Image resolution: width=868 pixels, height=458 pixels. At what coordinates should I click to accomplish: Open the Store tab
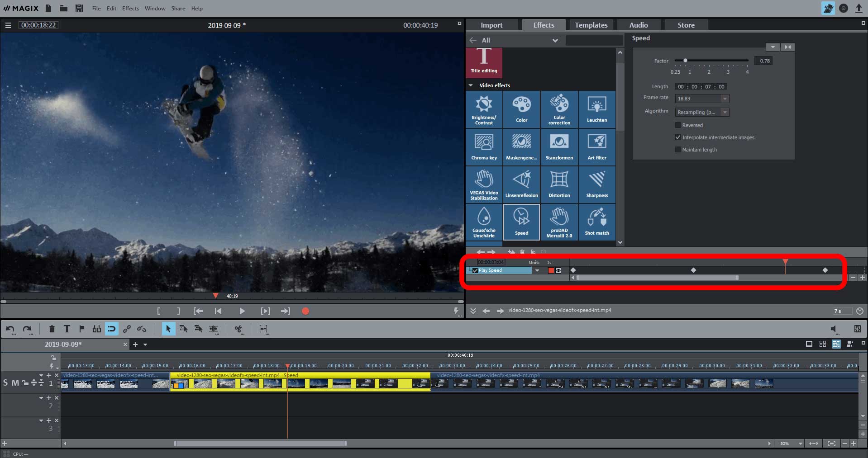pyautogui.click(x=686, y=25)
